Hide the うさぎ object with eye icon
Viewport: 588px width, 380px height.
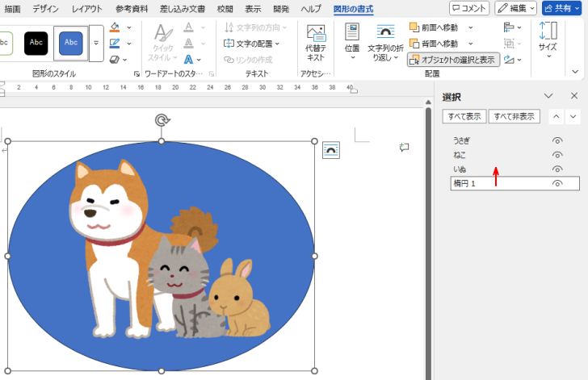point(556,140)
